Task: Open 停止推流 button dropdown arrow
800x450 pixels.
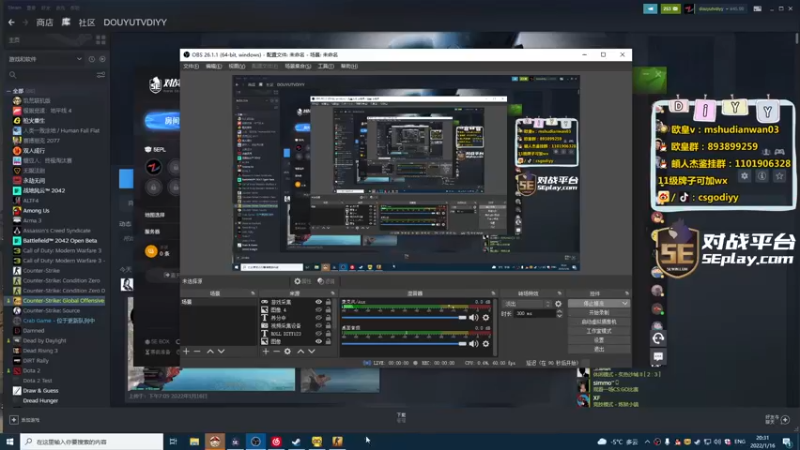Action: tap(625, 304)
